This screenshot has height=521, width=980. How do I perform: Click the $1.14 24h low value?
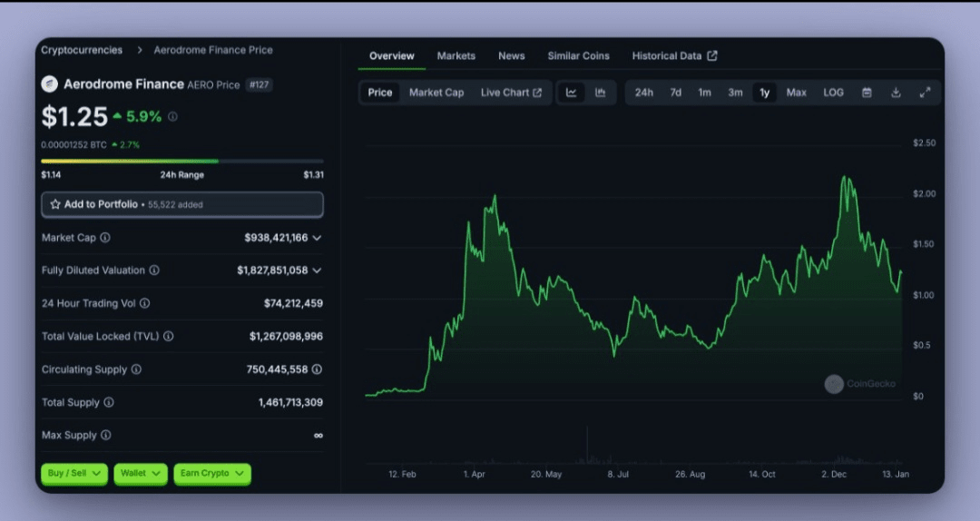pos(51,175)
